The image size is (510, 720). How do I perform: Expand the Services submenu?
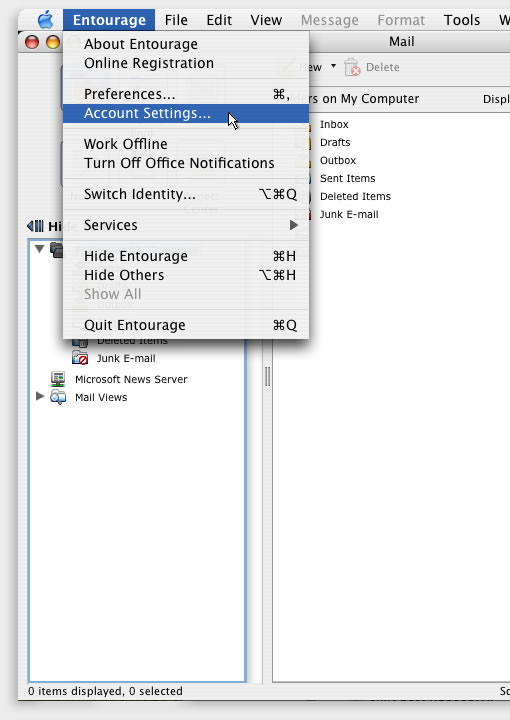pos(186,225)
